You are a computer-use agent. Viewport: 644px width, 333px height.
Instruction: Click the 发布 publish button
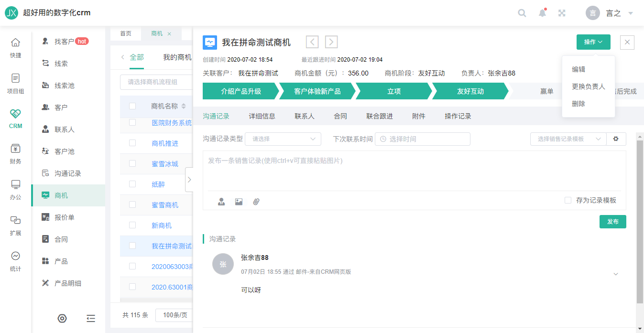click(x=613, y=222)
